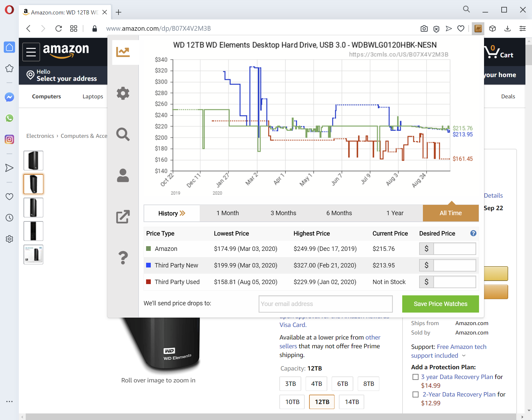Select the last product thumbnail with packaging
This screenshot has width=532, height=420.
tap(34, 255)
